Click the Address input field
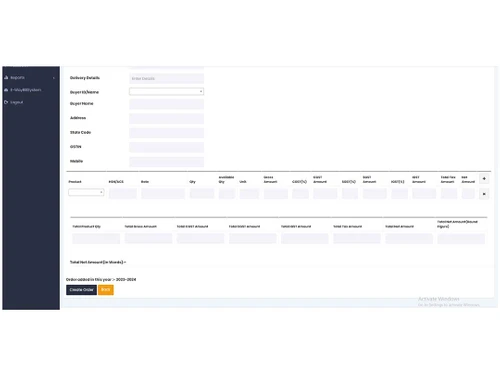This screenshot has height=375, width=500. pyautogui.click(x=166, y=118)
